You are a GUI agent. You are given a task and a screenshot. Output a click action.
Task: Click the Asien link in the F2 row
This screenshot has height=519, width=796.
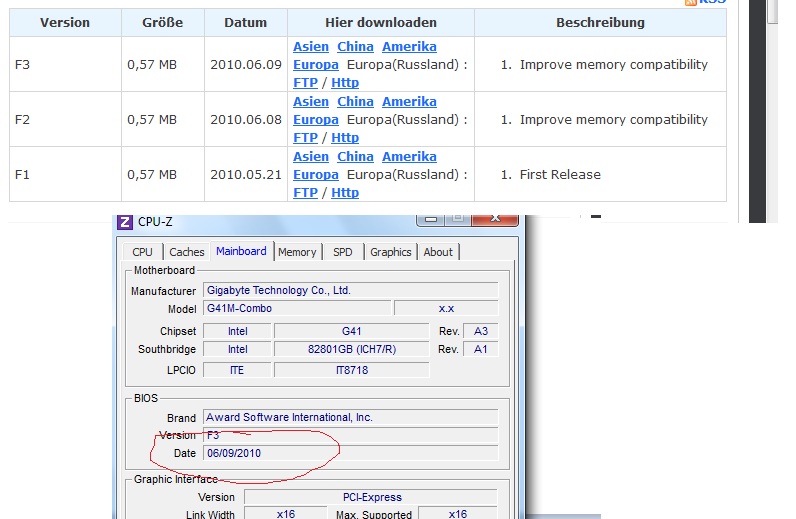click(311, 102)
